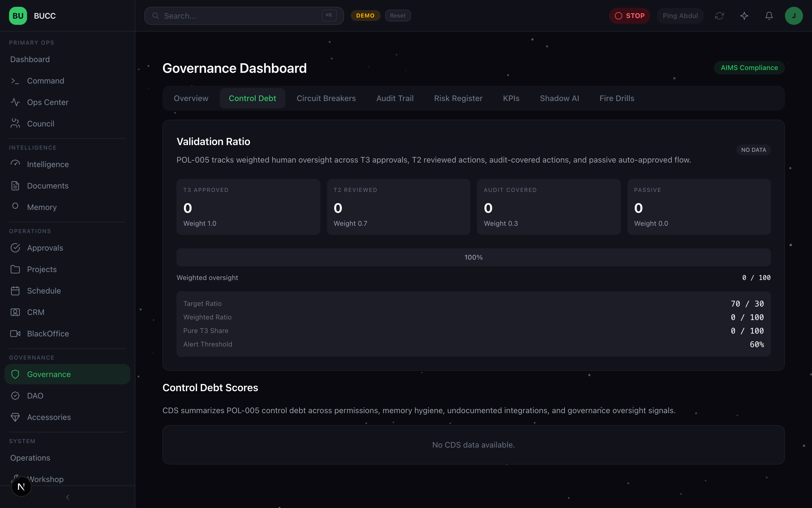This screenshot has height=508, width=812.
Task: Click the Validation Ratio heading
Action: [x=213, y=142]
